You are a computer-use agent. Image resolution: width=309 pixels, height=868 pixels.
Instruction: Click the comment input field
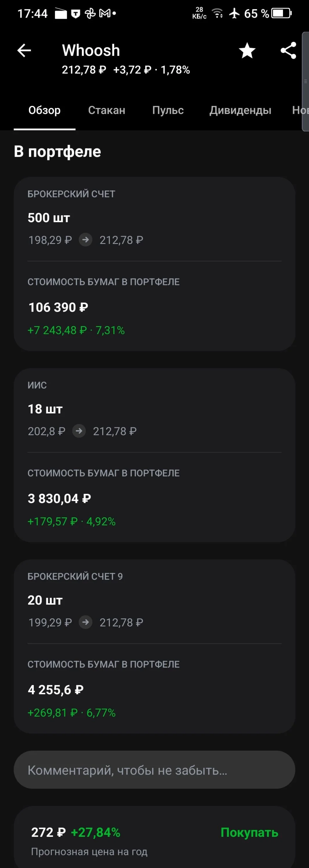[154, 770]
